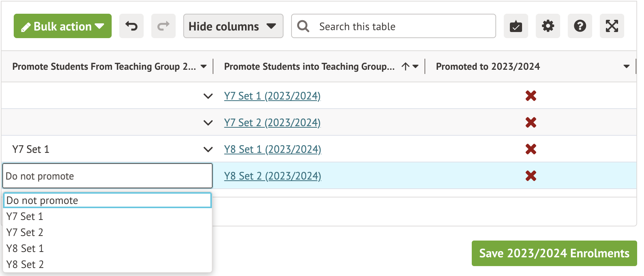Open table settings gear icon
Viewport: 644px width, 276px height.
pyautogui.click(x=548, y=26)
